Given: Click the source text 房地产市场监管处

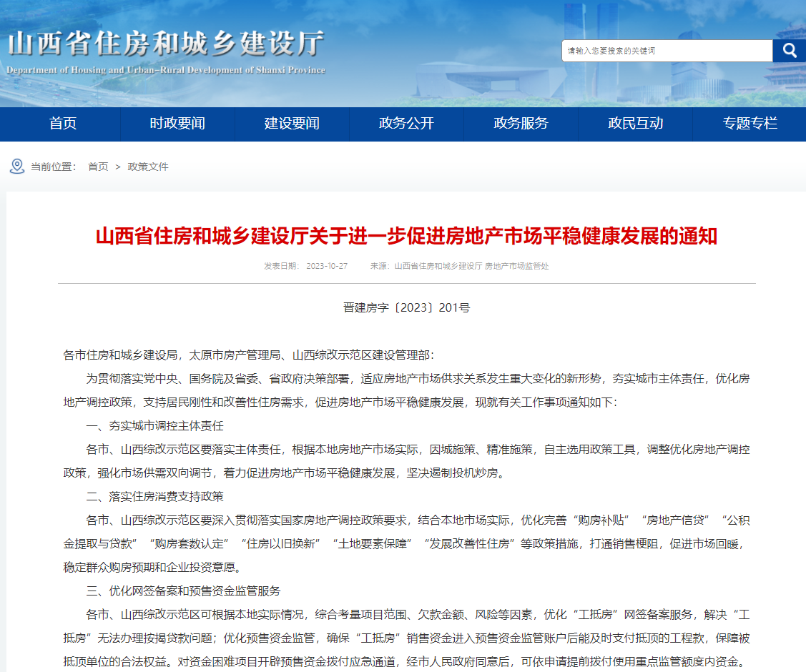Looking at the screenshot, I should click(x=517, y=266).
